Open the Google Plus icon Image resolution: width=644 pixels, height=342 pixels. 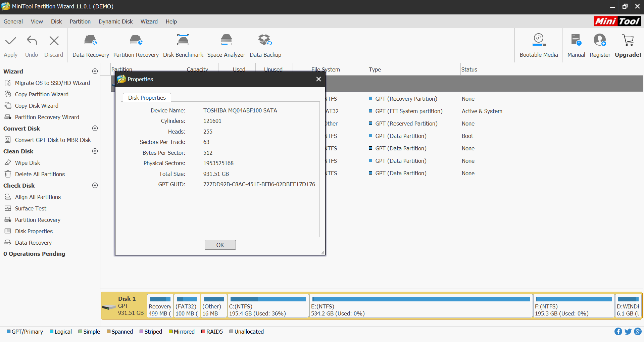638,332
